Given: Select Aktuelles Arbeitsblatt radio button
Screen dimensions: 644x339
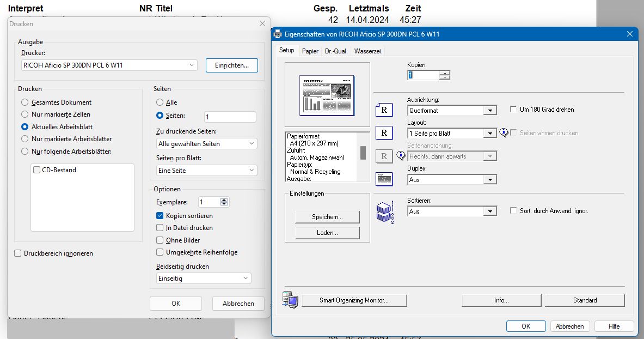Looking at the screenshot, I should [x=24, y=126].
